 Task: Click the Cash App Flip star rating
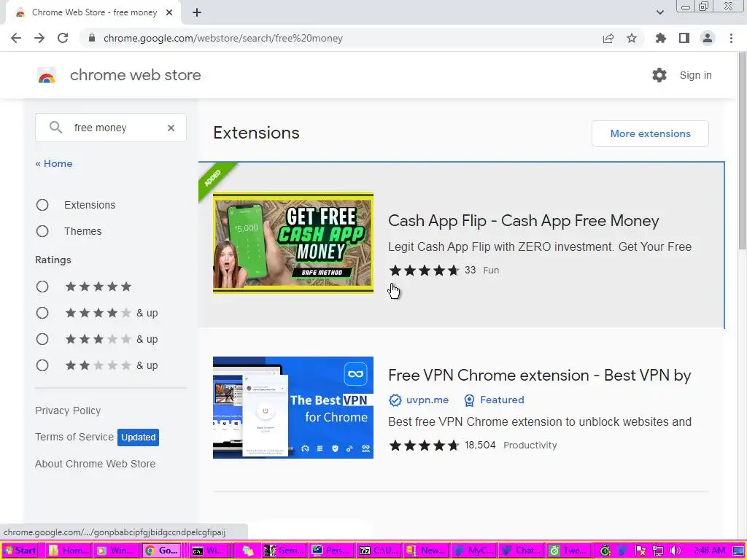[424, 271]
